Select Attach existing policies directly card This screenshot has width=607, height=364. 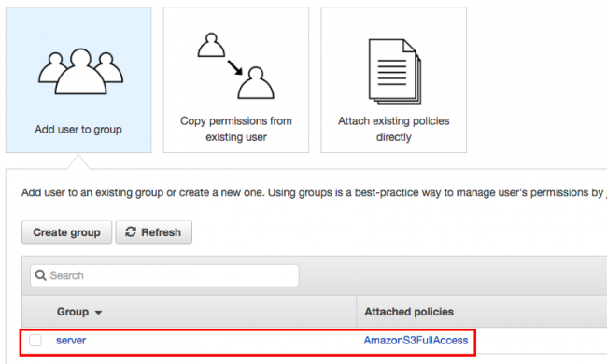pyautogui.click(x=394, y=79)
